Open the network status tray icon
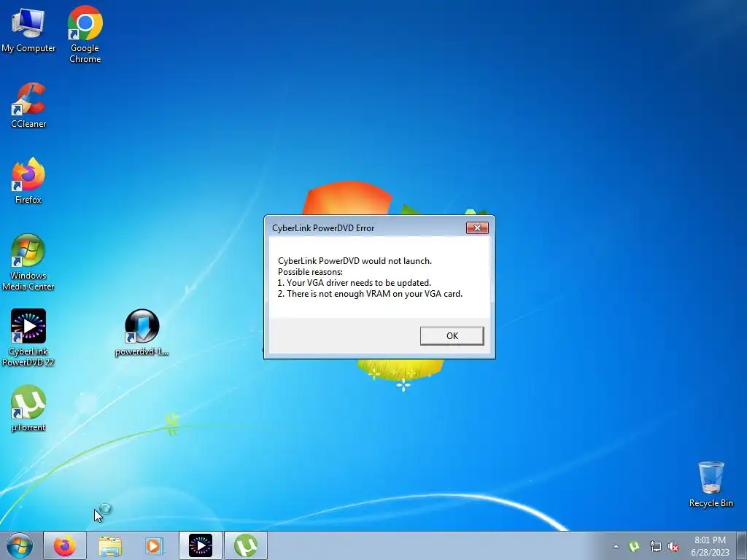Viewport: 747px width, 560px height. pos(655,546)
